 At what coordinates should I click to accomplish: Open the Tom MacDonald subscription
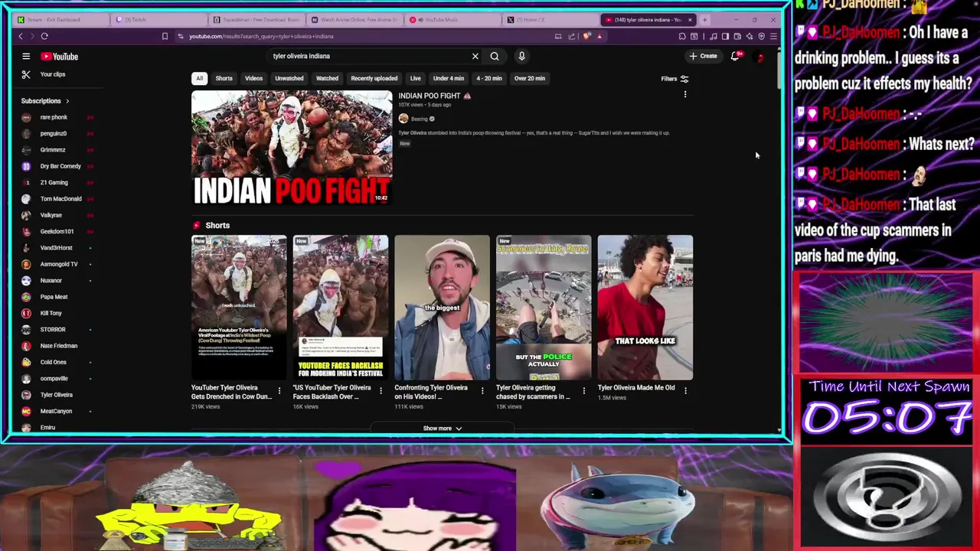[60, 199]
